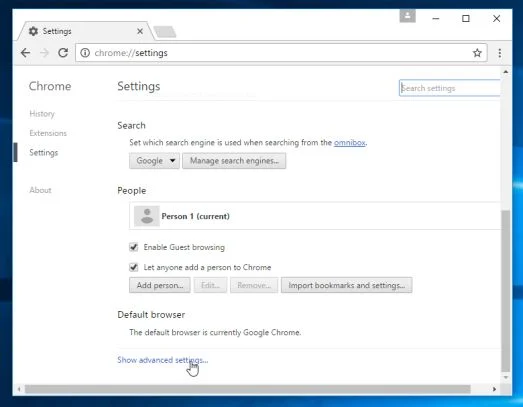Image resolution: width=523 pixels, height=407 pixels.
Task: Click the Edit person button
Action: pos(210,285)
